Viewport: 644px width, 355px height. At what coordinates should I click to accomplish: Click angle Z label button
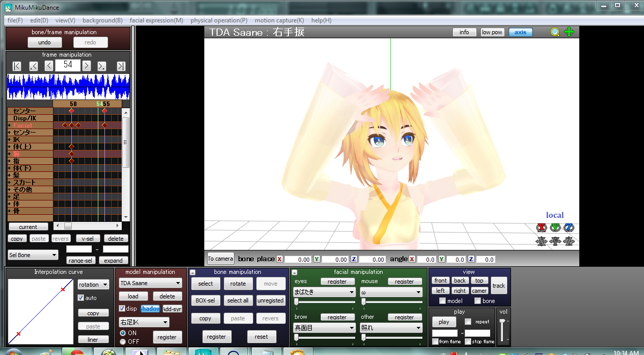point(471,259)
